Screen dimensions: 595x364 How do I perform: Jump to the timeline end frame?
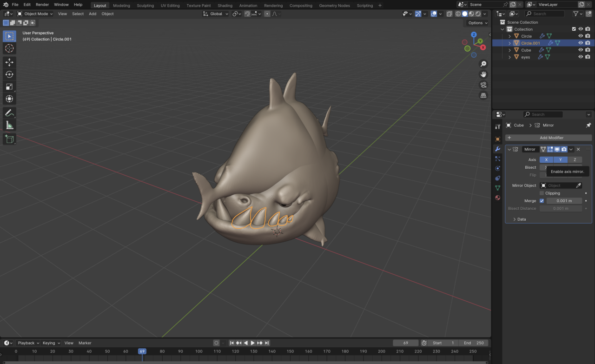(x=267, y=343)
